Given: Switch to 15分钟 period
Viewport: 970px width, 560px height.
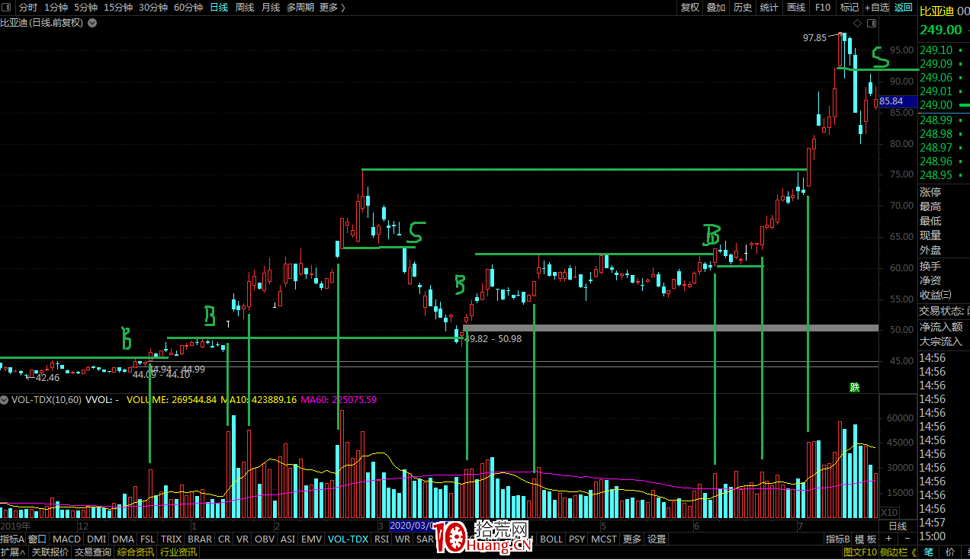Looking at the screenshot, I should pos(118,7).
